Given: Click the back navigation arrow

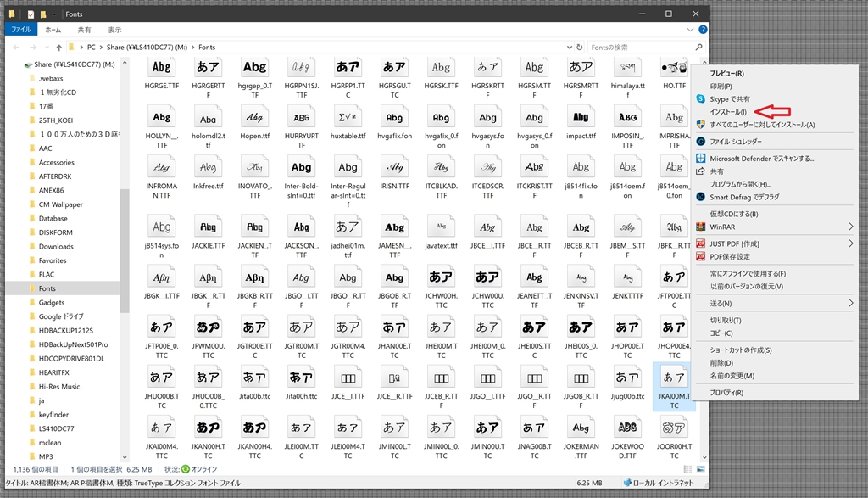Looking at the screenshot, I should (x=17, y=48).
